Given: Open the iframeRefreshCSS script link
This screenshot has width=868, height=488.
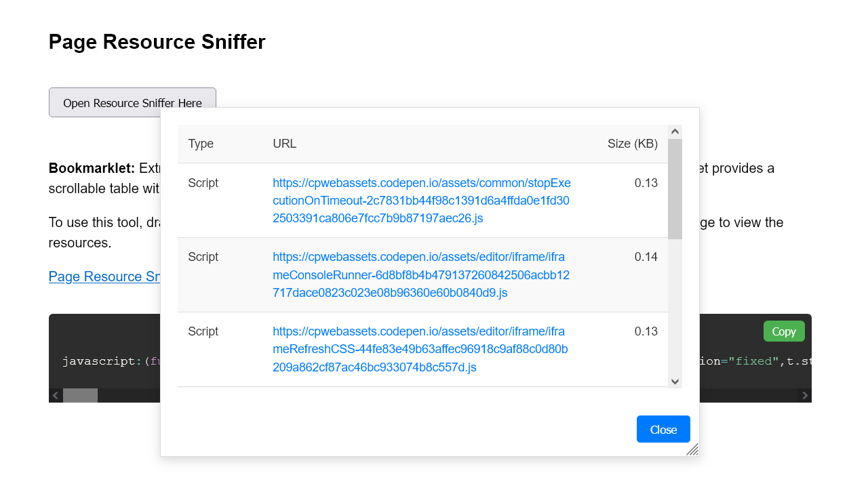Looking at the screenshot, I should (x=421, y=348).
